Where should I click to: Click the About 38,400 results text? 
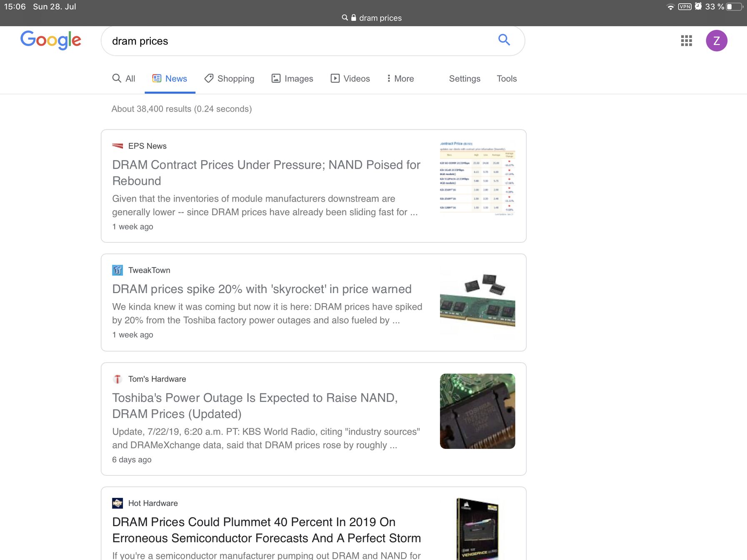(x=182, y=109)
